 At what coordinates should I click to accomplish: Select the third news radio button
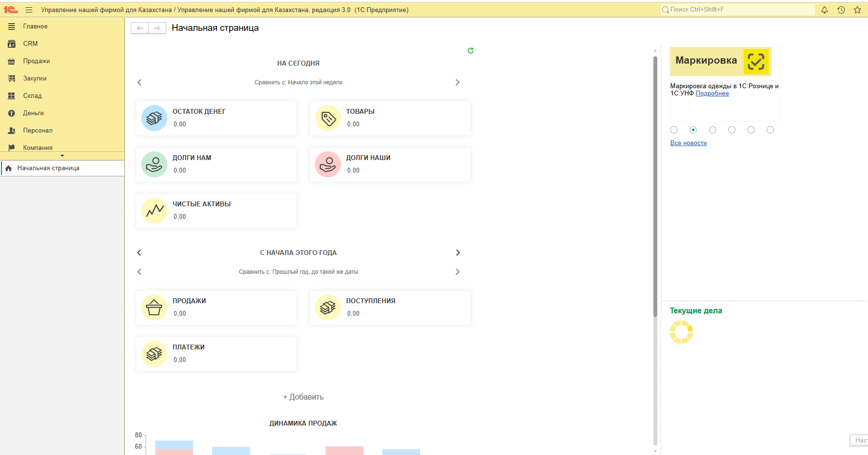tap(713, 130)
